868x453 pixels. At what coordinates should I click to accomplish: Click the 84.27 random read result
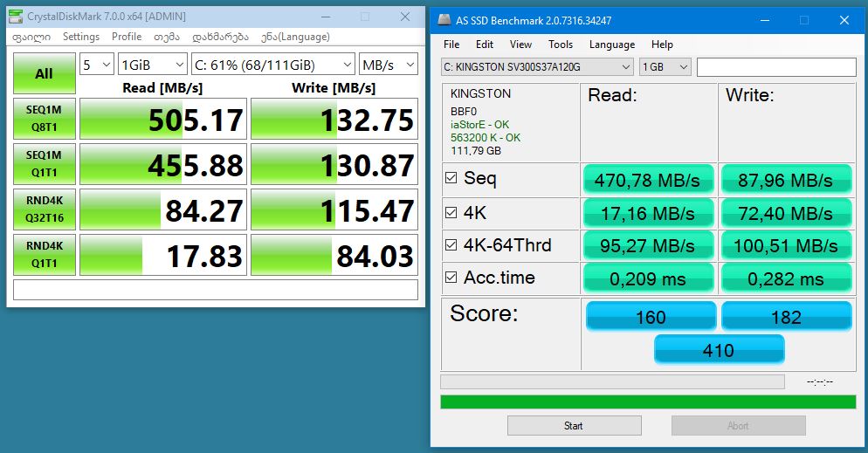coord(163,209)
